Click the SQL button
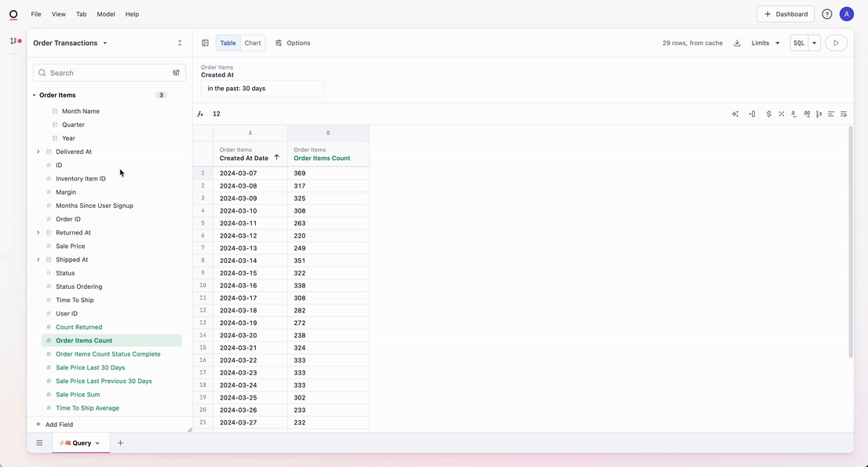The height and width of the screenshot is (467, 868). (x=799, y=42)
